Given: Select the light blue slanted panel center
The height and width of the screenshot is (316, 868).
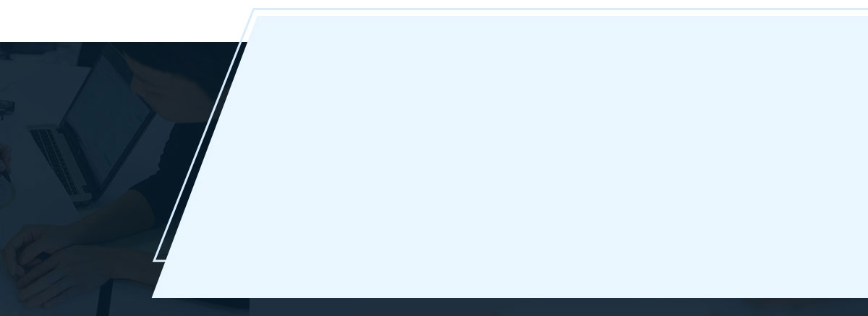Looking at the screenshot, I should 510,156.
